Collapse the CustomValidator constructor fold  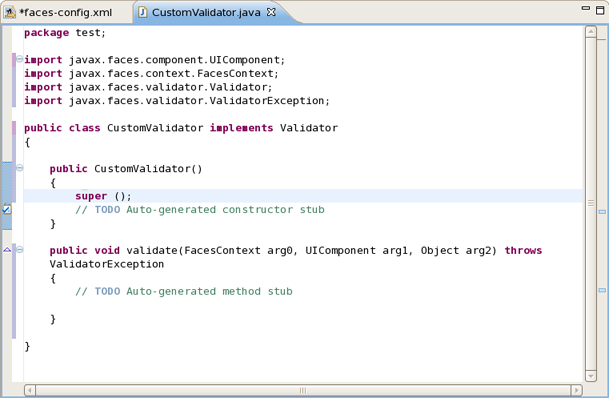point(19,168)
